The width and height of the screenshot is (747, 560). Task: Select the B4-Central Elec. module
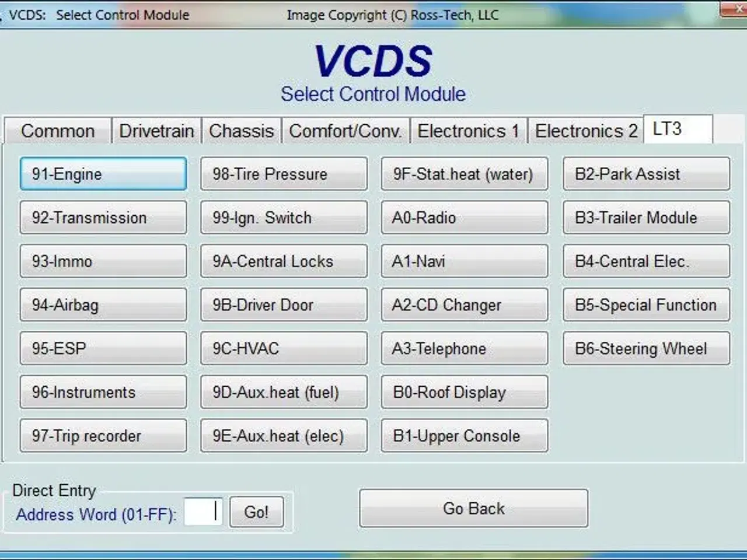click(x=647, y=261)
